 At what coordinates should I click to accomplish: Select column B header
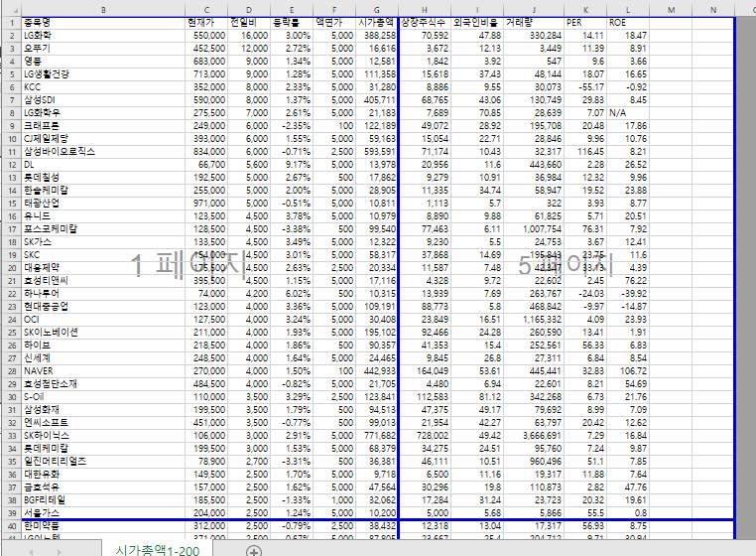tap(103, 10)
